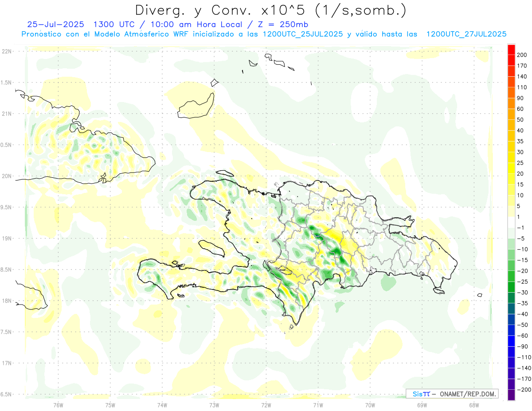
Task: Click the '74W' longitude label
Action: coord(162,405)
